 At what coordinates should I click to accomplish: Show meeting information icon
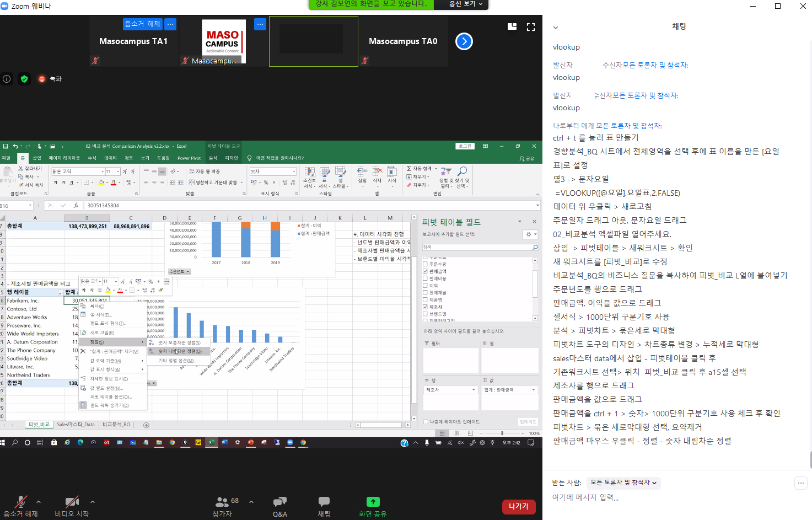7,79
